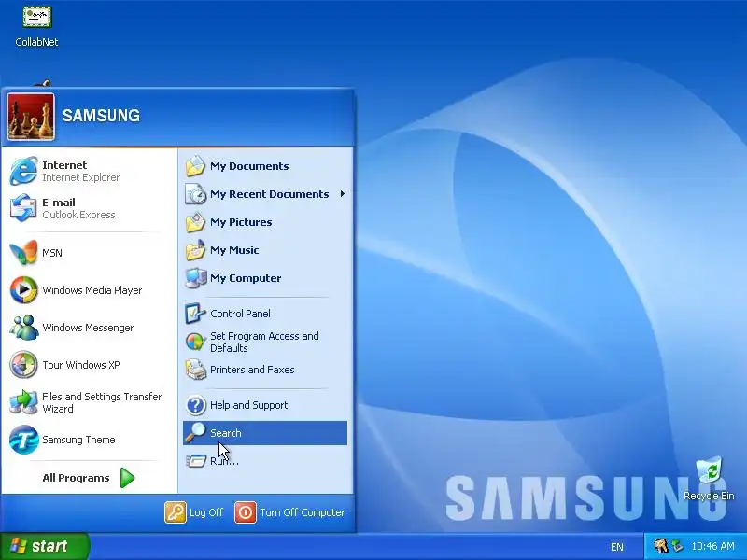Click the My Recent Documents icon
The image size is (747, 560).
point(195,194)
